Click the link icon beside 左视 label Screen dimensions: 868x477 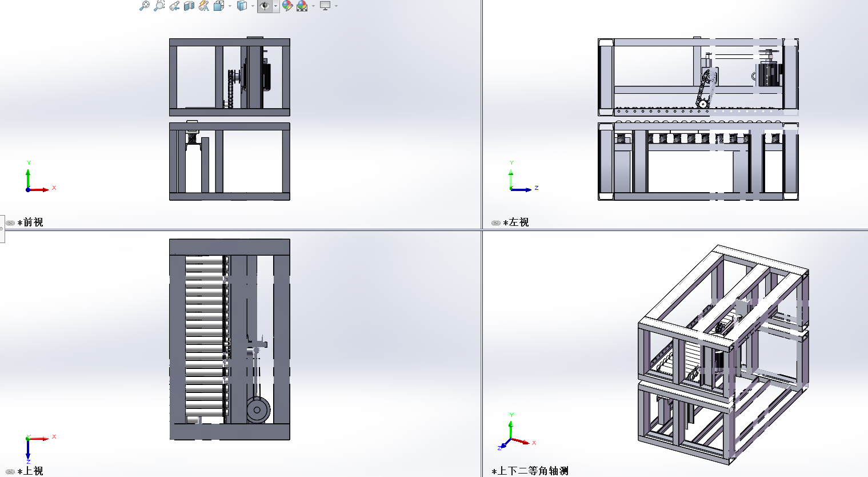pyautogui.click(x=496, y=223)
